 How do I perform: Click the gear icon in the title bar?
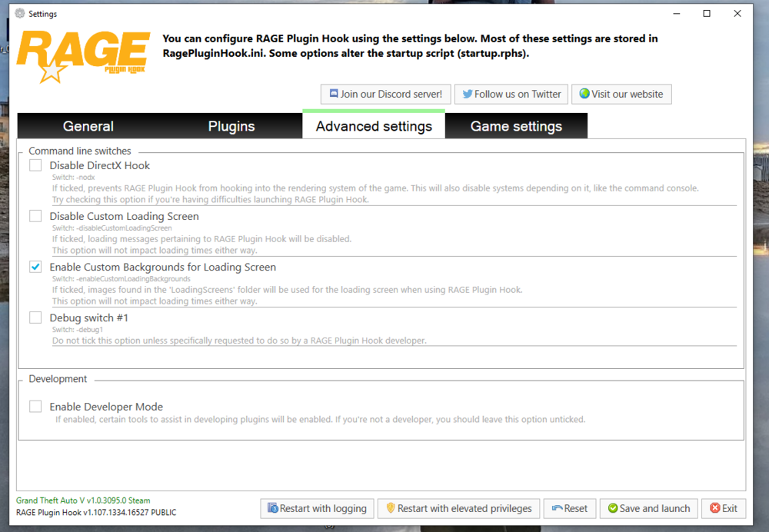tap(18, 13)
